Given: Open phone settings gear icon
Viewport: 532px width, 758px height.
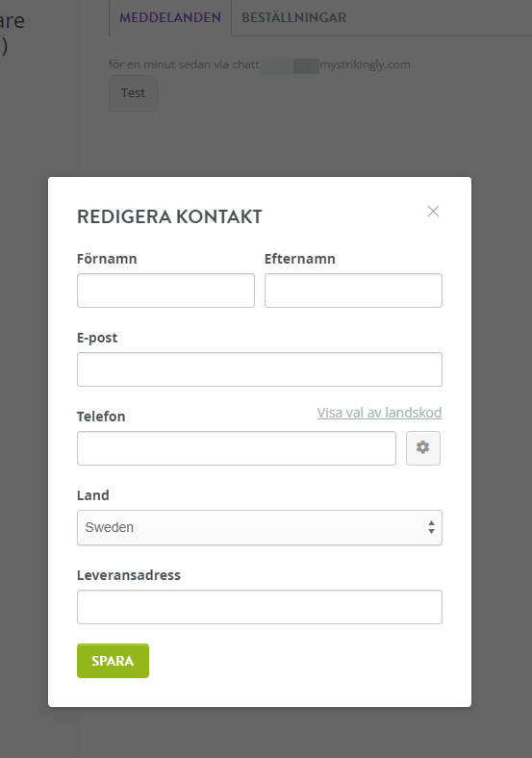Looking at the screenshot, I should 422,447.
